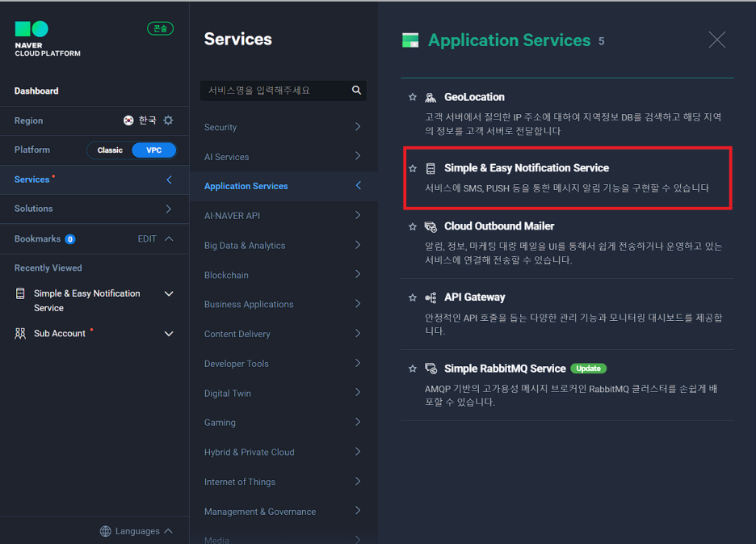Expand Blockchain category arrow
Viewport: 756px width, 544px height.
(x=358, y=274)
